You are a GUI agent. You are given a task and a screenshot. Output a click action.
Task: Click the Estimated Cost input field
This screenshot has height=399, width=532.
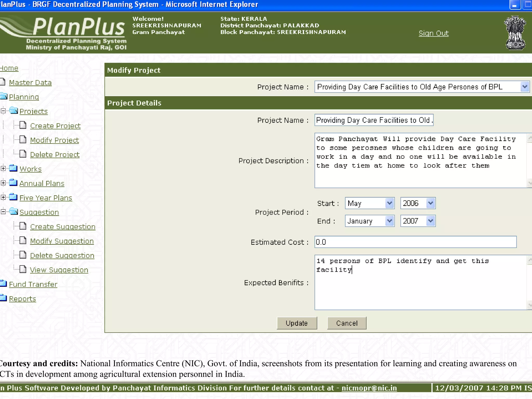pos(415,242)
